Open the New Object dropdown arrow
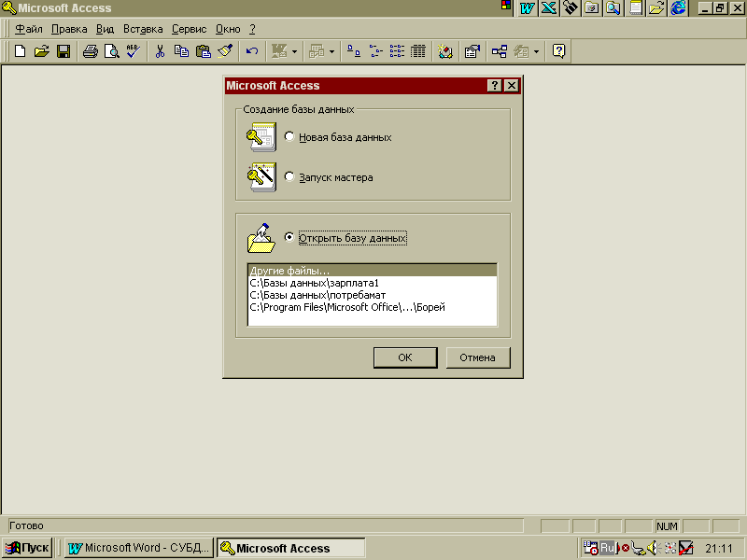The image size is (747, 560). coord(536,51)
